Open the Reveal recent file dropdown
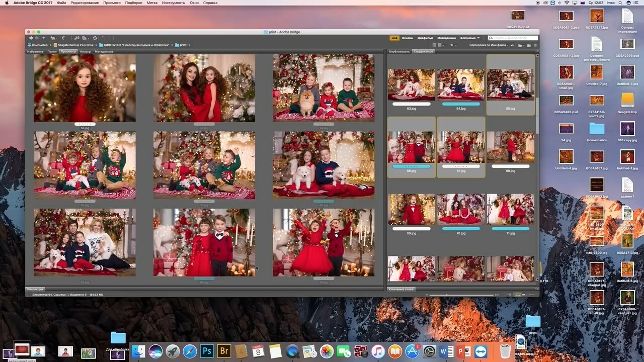Screen dimensions: 644x362 point(53,38)
